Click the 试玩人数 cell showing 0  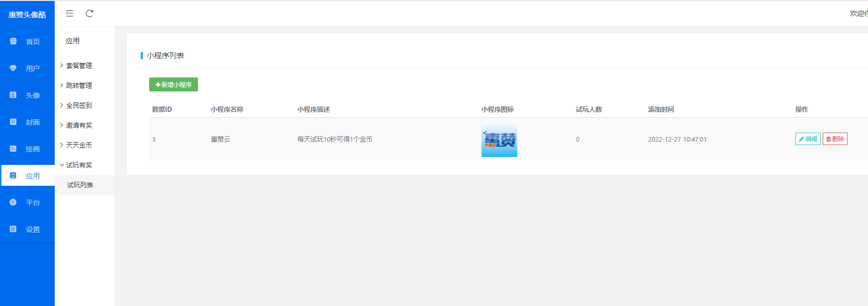pos(578,140)
